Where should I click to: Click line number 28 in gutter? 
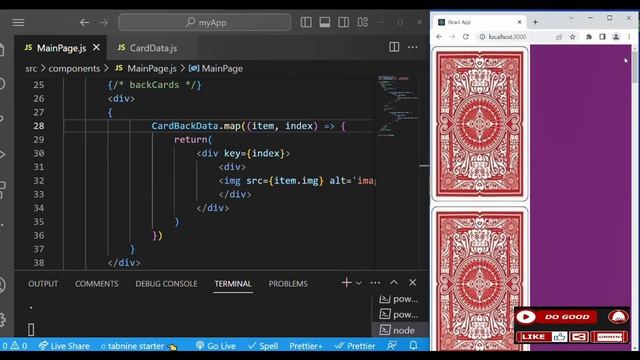point(39,126)
